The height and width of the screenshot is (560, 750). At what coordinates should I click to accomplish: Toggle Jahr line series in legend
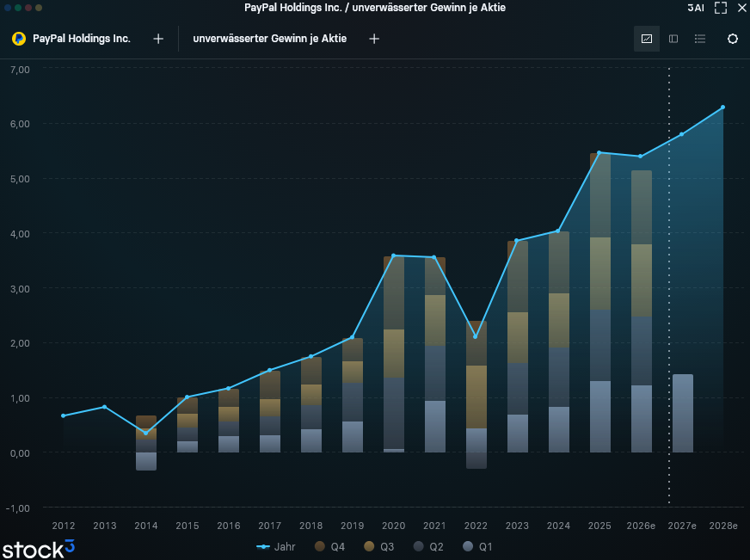pyautogui.click(x=276, y=546)
